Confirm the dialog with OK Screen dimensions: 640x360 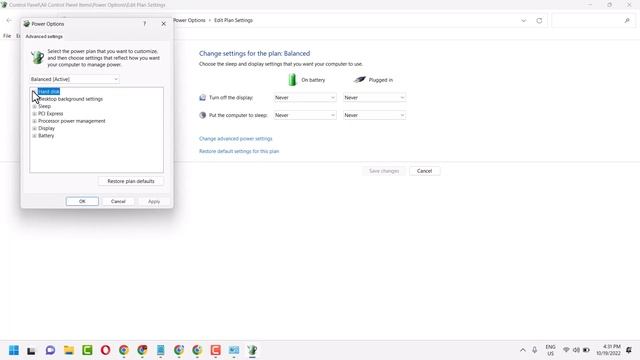[82, 201]
